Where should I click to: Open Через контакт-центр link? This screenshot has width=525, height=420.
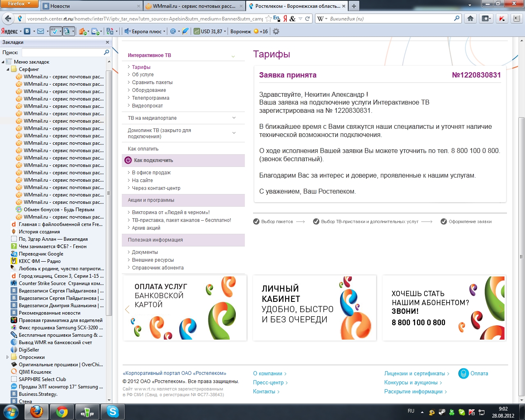156,188
